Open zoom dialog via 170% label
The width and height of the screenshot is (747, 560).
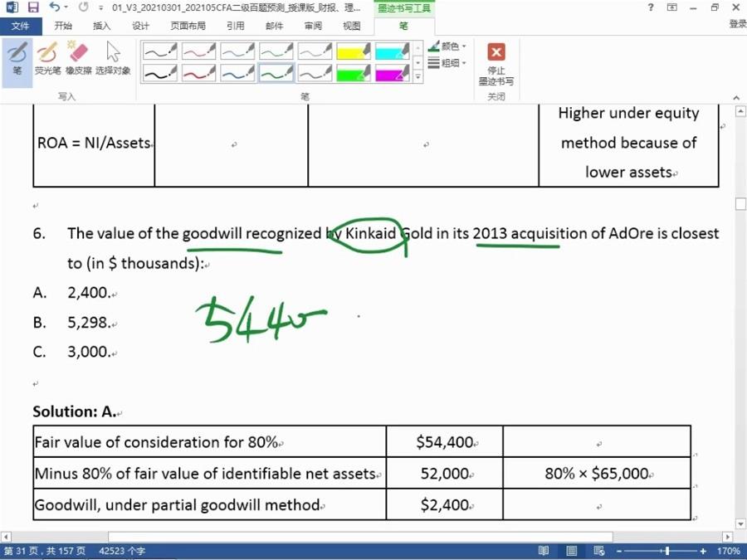728,551
